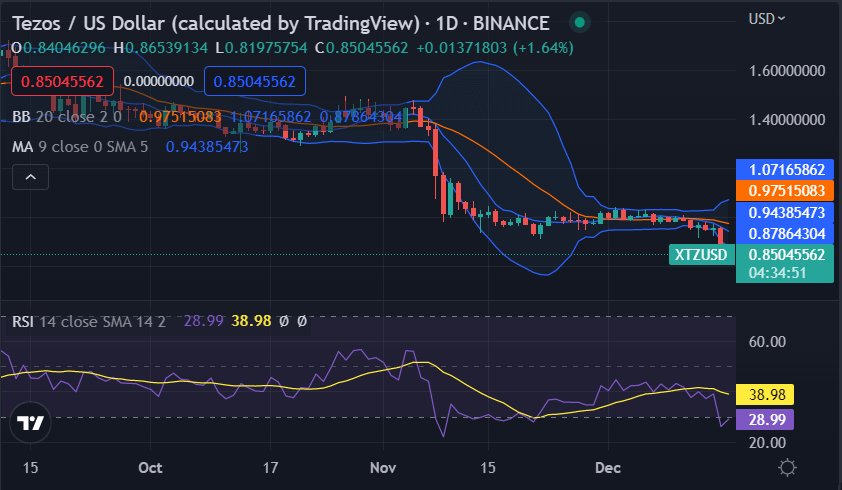The image size is (842, 490).
Task: Click the RSI legend value 38.98 in yellow
Action: point(251,321)
